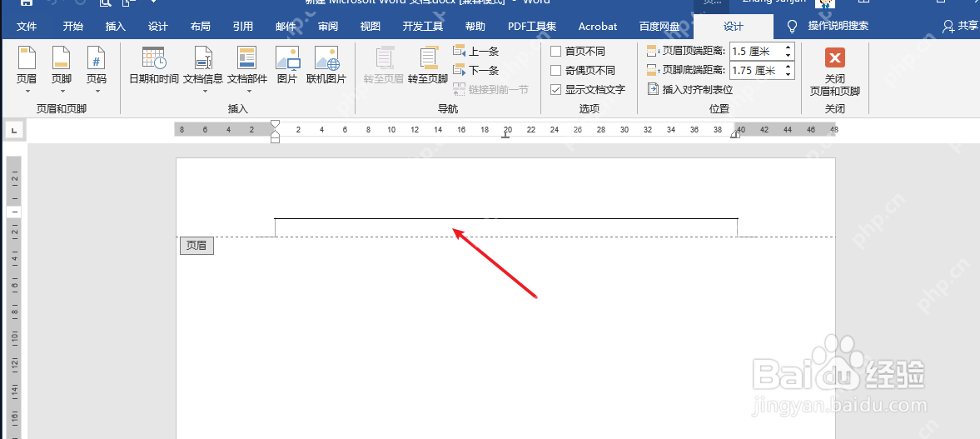Click the right indent marker on ruler

click(736, 133)
